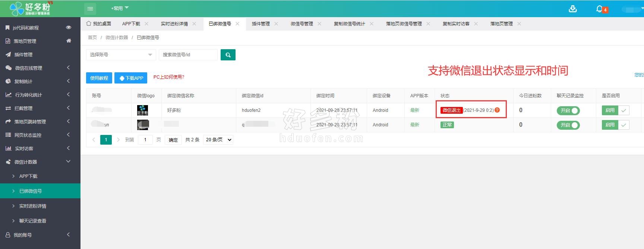Toggle 启用 checkbox for hduofen2 row
This screenshot has height=249, width=644.
615,110
